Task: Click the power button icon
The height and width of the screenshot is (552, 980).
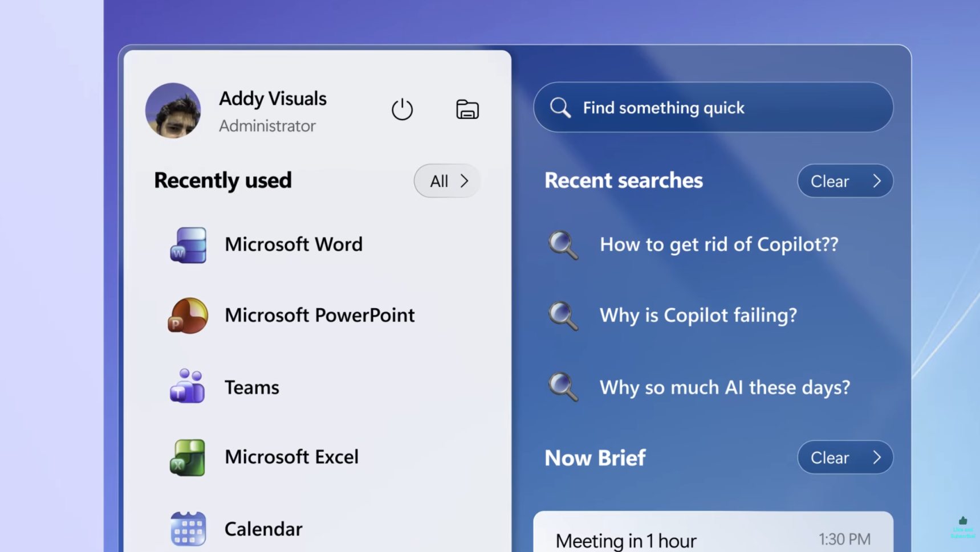Action: coord(402,109)
